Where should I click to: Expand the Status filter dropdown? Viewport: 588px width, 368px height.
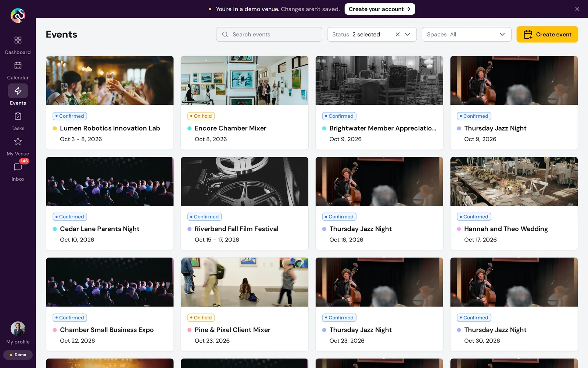[408, 35]
